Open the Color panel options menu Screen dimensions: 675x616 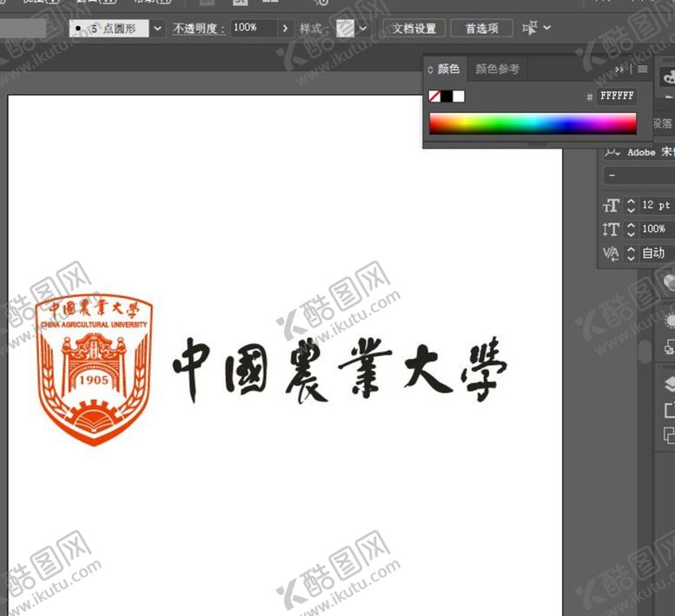[x=643, y=70]
